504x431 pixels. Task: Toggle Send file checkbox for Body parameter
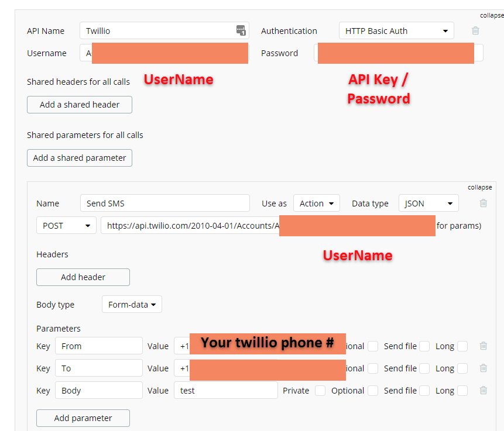[x=424, y=391]
